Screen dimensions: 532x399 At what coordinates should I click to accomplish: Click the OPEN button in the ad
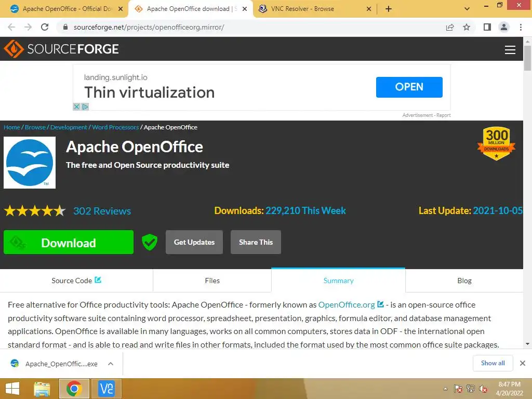(x=409, y=87)
